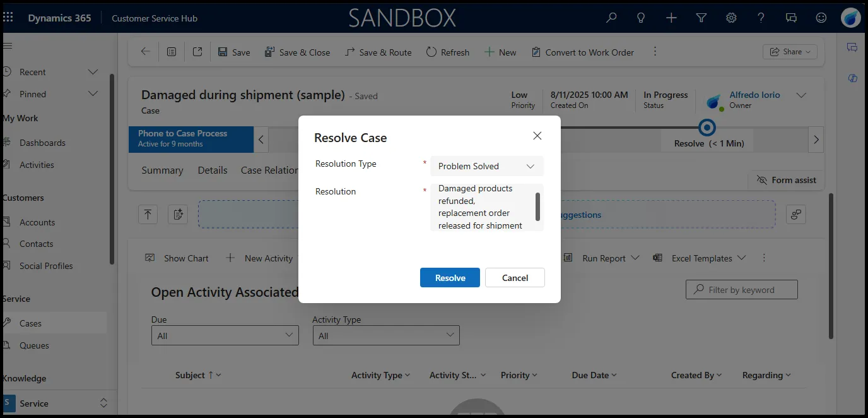Open the Resolution Type dropdown
This screenshot has height=418, width=868.
(x=486, y=166)
